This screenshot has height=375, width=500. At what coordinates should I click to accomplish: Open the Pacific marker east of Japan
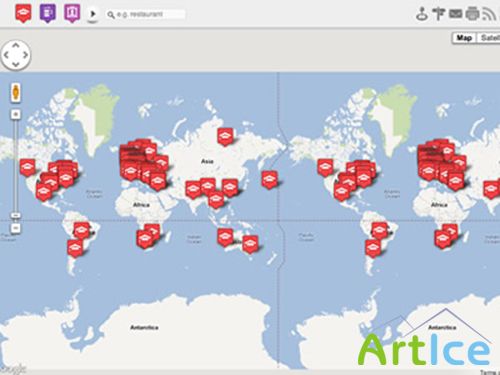(x=269, y=180)
